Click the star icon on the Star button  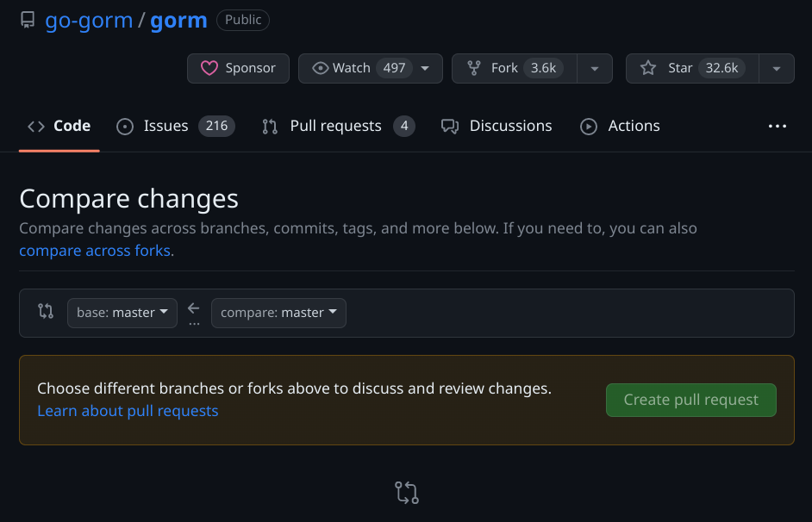tap(647, 67)
